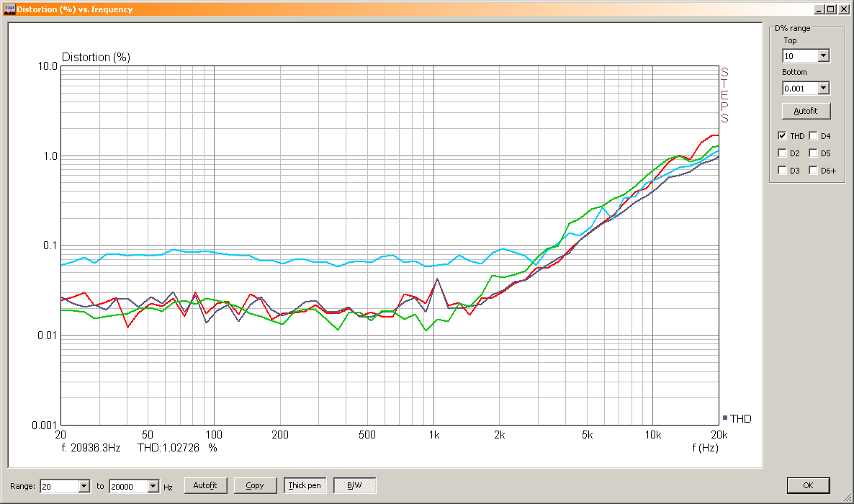Viewport: 854px width, 504px height.
Task: Click the THD legend marker square
Action: coord(725,418)
